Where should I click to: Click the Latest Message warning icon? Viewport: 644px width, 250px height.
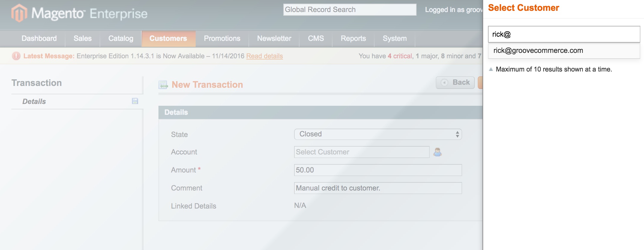[16, 56]
